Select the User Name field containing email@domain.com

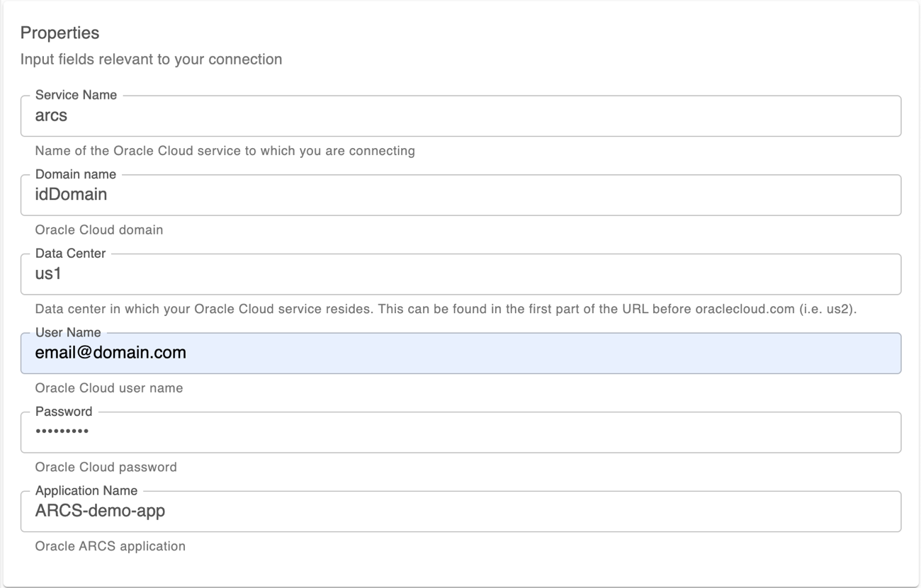coord(460,353)
